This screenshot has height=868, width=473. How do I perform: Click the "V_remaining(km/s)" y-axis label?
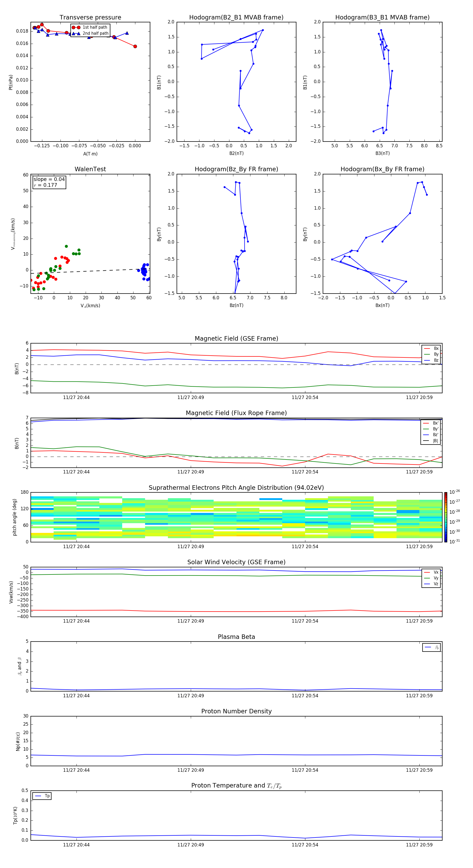tap(13, 234)
